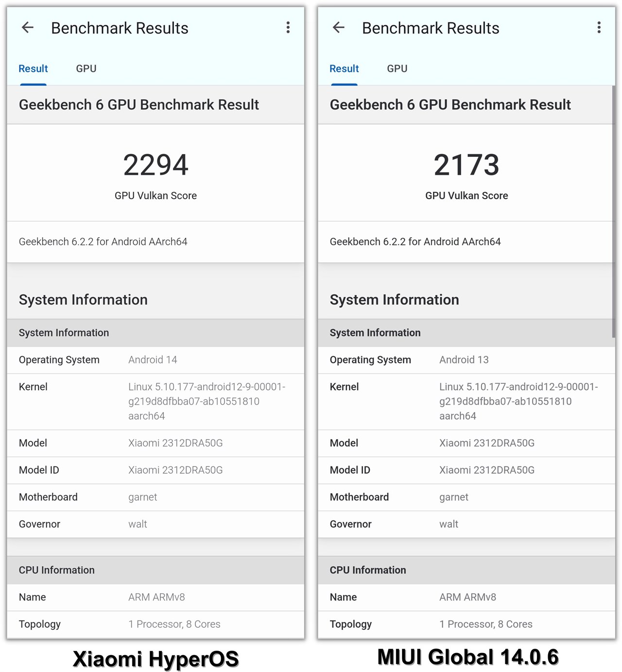This screenshot has width=622, height=672.
Task: Select the Android 14 Operating System row
Action: coord(155,360)
